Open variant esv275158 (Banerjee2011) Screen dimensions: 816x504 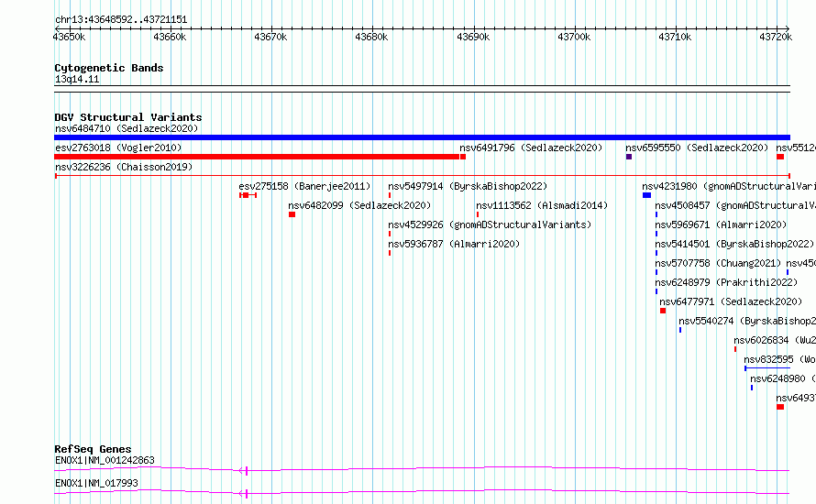304,186
